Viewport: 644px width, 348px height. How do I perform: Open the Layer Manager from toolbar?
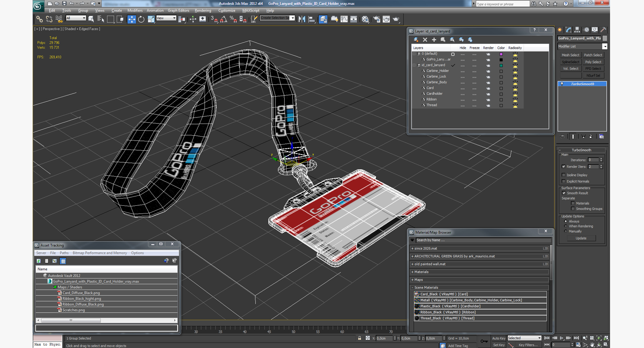point(323,19)
